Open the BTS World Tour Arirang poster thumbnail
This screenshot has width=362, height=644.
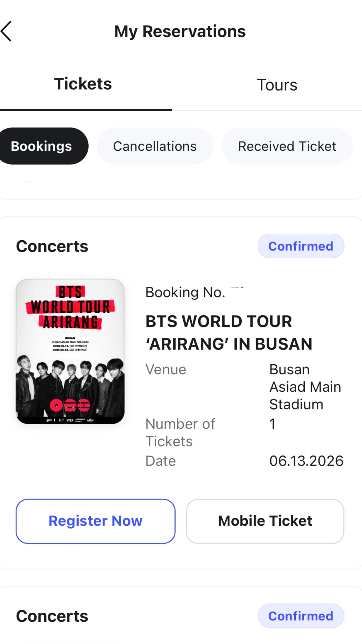(70, 351)
